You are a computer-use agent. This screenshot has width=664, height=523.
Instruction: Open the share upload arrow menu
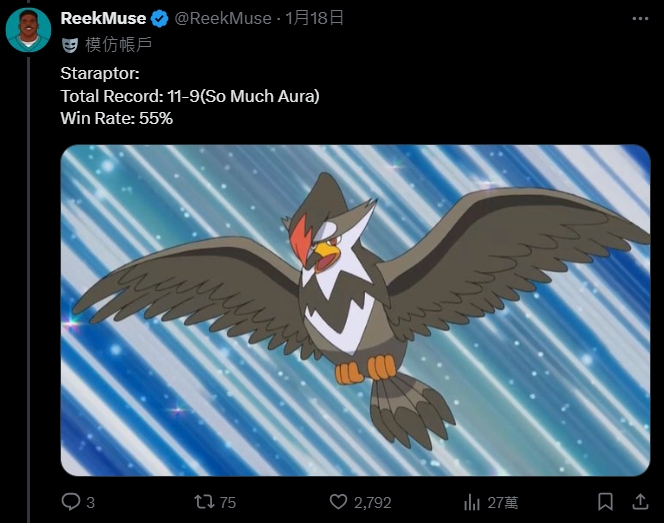(x=640, y=502)
